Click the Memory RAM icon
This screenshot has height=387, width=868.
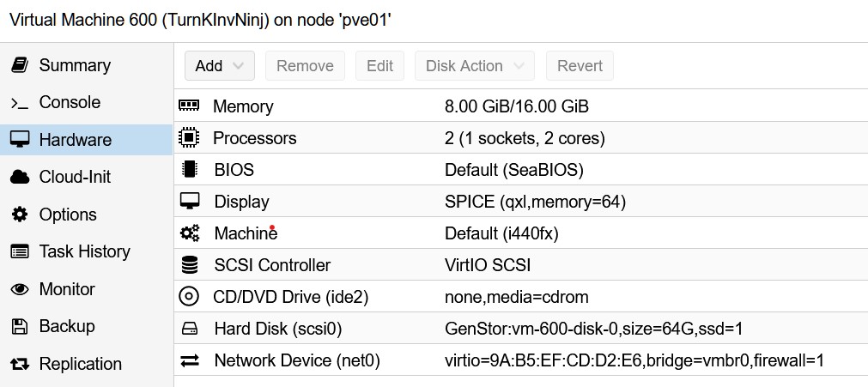coord(189,106)
